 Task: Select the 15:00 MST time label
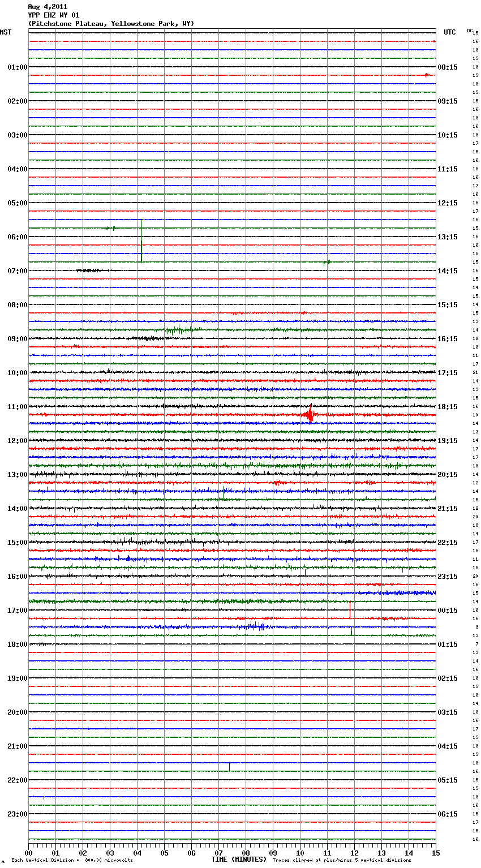(x=18, y=543)
